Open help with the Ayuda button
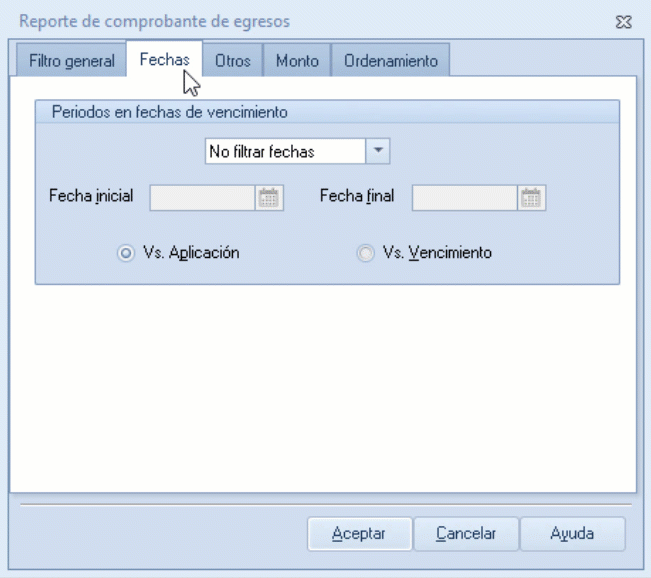Viewport: 651px width, 578px height. [573, 534]
